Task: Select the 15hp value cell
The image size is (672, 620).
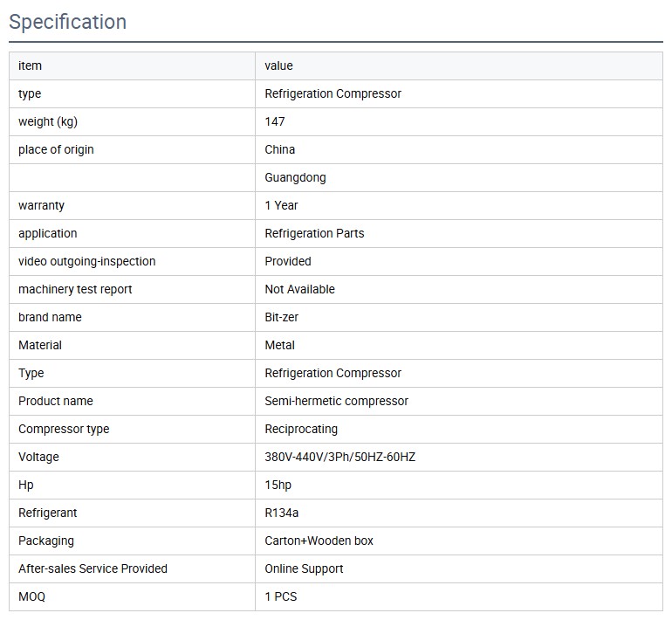Action: pyautogui.click(x=278, y=485)
